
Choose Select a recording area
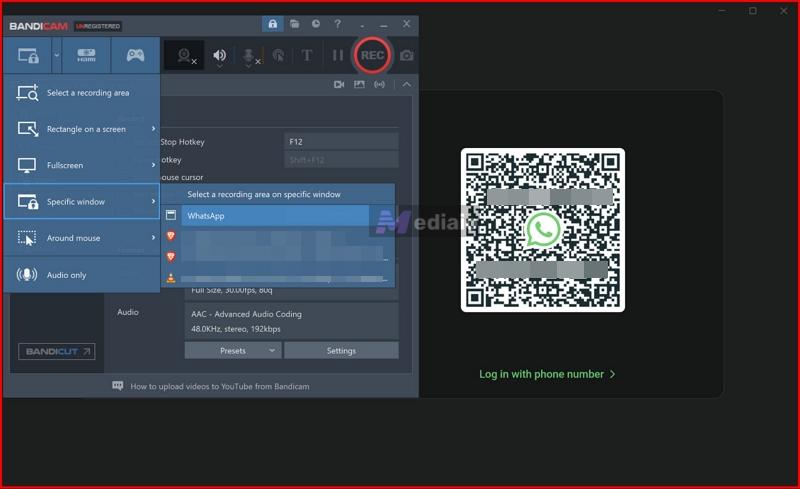82,93
